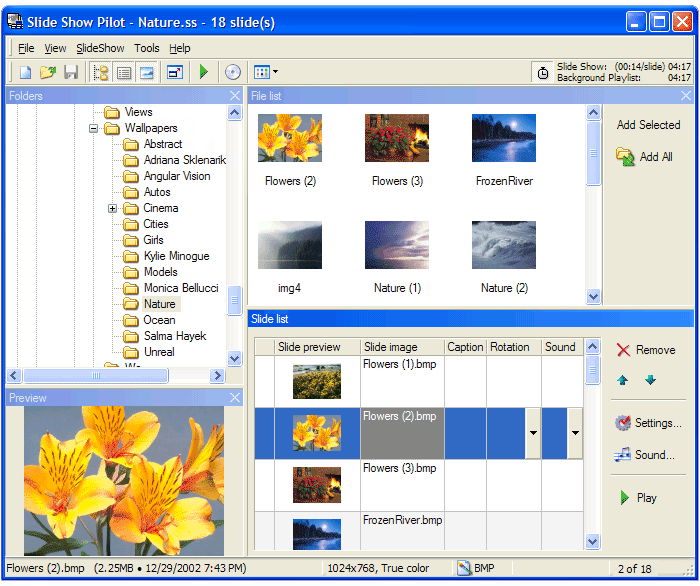Open the Rotation dropdown for Flowers (2).bmp
Screen dimensions: 700x586
533,433
